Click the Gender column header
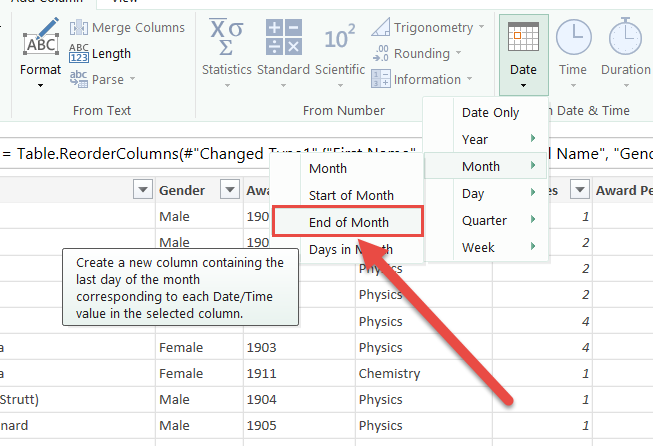This screenshot has width=653, height=446. (x=182, y=190)
